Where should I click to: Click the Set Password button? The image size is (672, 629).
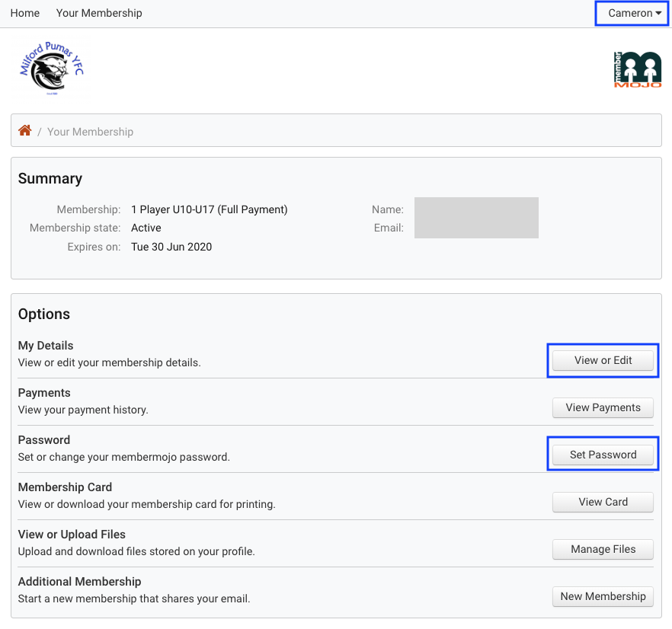tap(603, 455)
